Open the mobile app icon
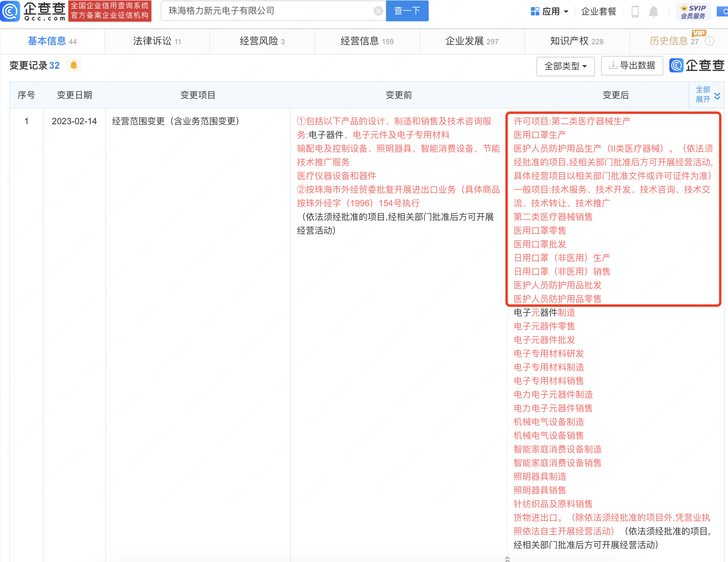This screenshot has height=562, width=728. coord(635,11)
